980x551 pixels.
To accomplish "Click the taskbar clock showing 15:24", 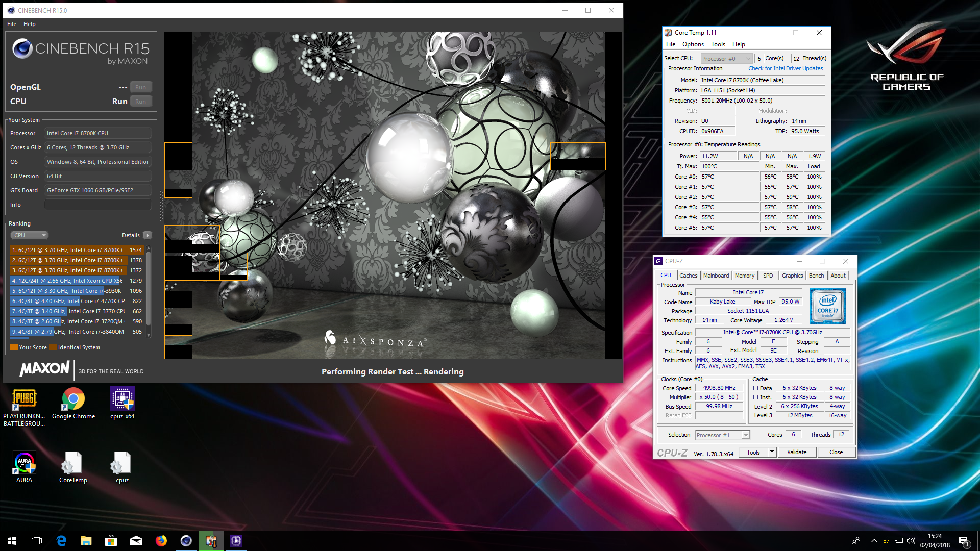I will 935,541.
